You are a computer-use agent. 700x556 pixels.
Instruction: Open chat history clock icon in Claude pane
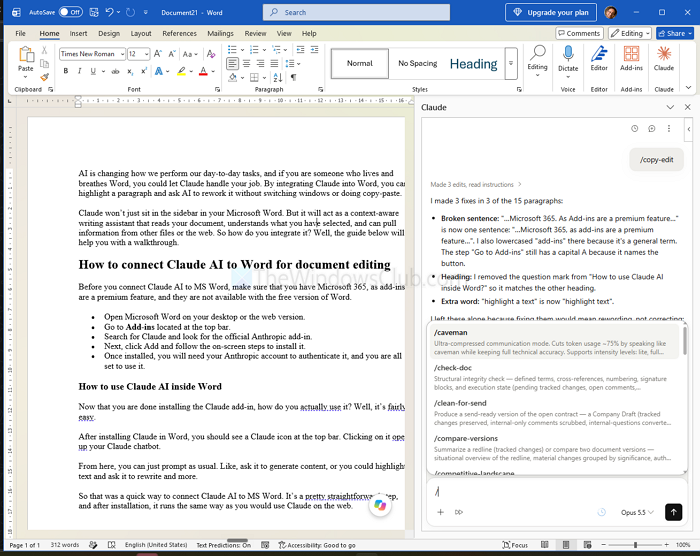[x=634, y=129]
